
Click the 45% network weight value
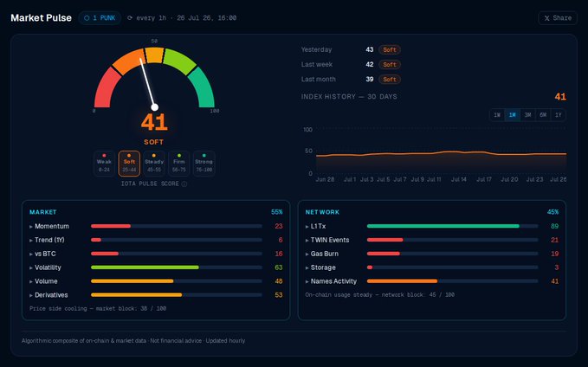pyautogui.click(x=552, y=212)
